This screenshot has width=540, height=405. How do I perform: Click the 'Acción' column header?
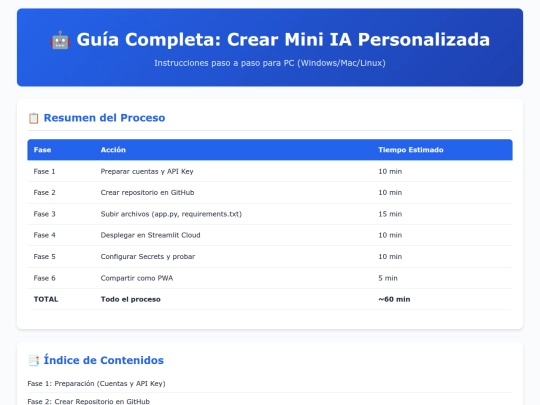(113, 150)
